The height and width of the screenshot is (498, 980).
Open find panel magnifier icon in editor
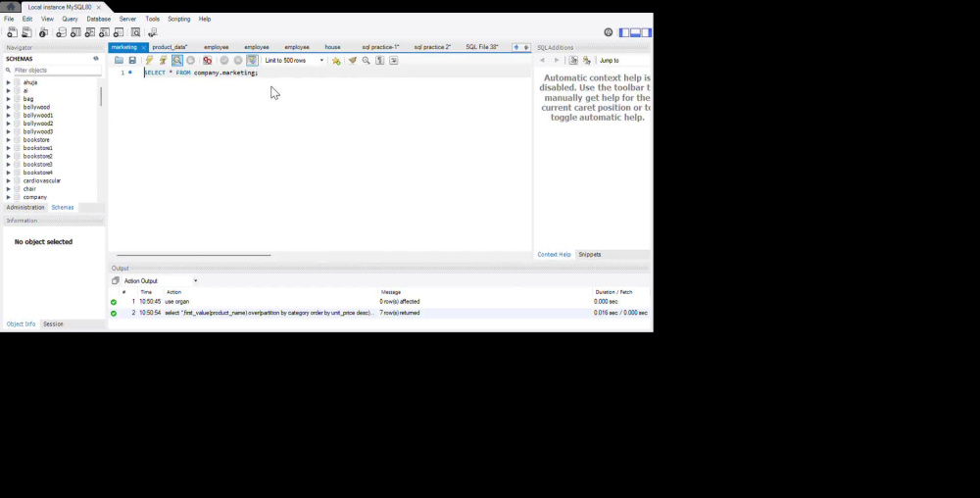tap(367, 61)
